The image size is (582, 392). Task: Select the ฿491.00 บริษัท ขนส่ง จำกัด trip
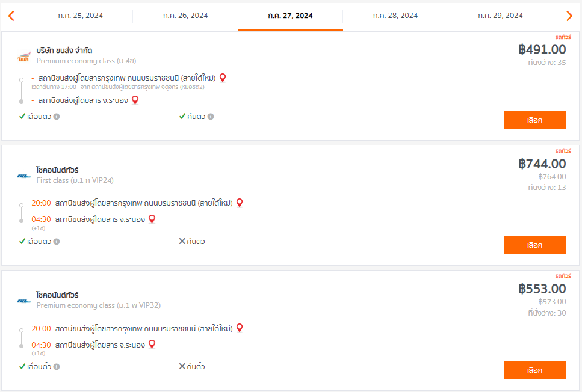[535, 120]
